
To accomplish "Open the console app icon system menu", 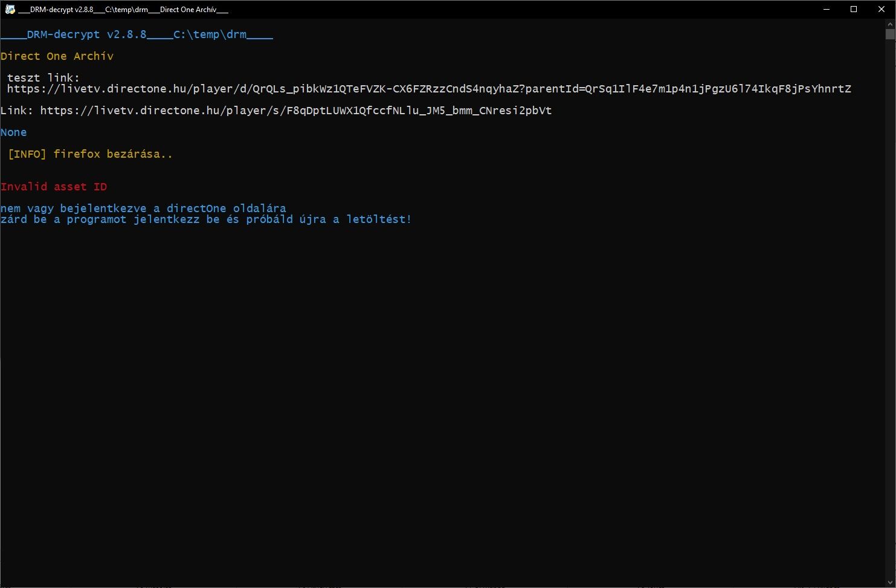I will click(10, 9).
